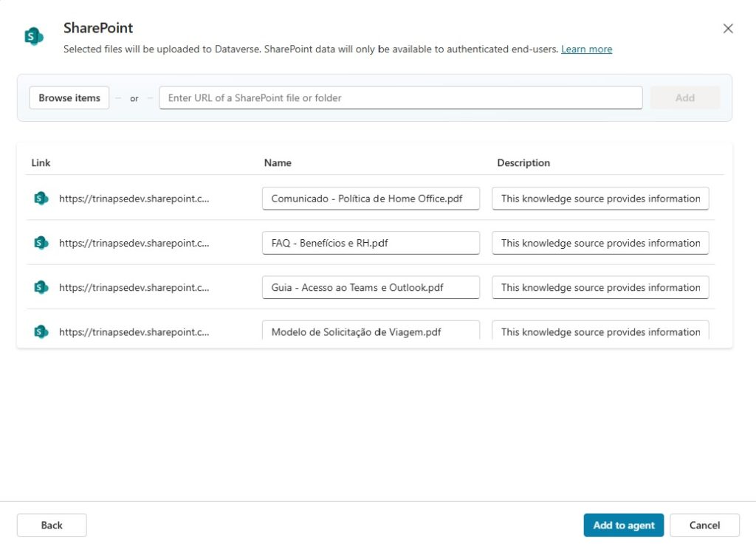Select the SharePoint URL input field
The width and height of the screenshot is (756, 547).
tap(400, 97)
